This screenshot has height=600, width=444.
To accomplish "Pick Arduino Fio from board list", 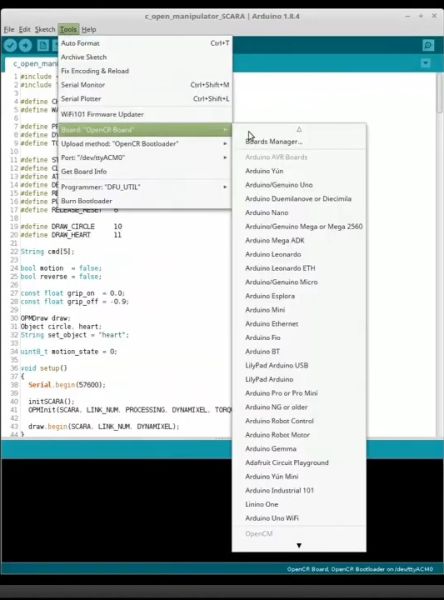I will 299,338.
